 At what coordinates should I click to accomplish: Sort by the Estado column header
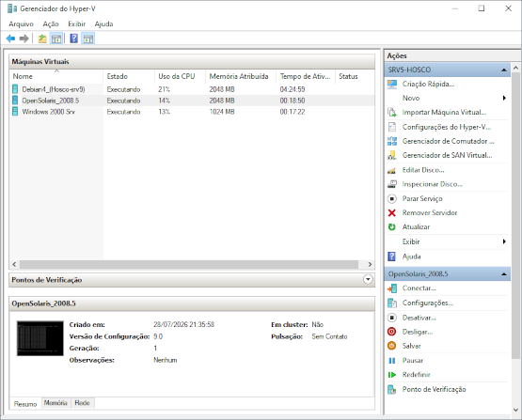click(129, 76)
